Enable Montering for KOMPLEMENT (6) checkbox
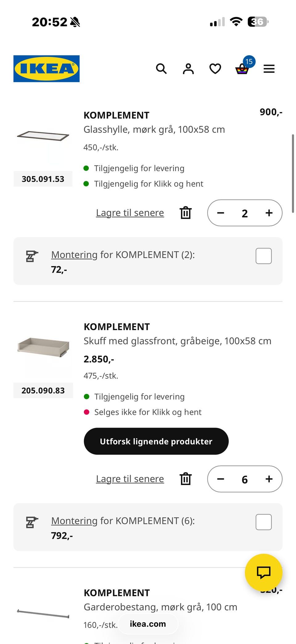This screenshot has width=296, height=644. [x=263, y=522]
